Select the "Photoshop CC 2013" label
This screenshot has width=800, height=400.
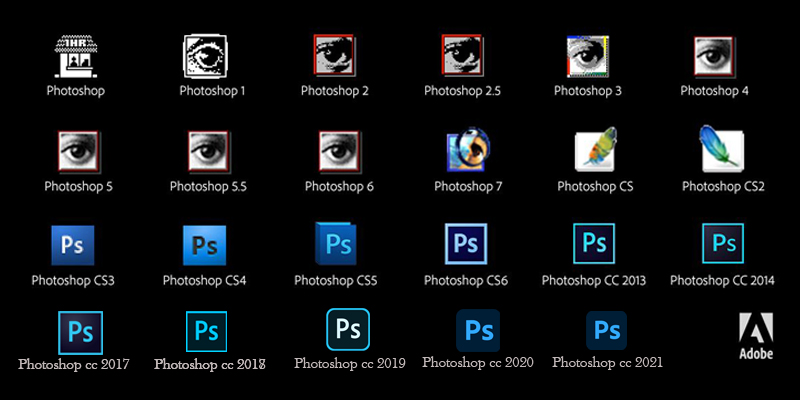594,280
